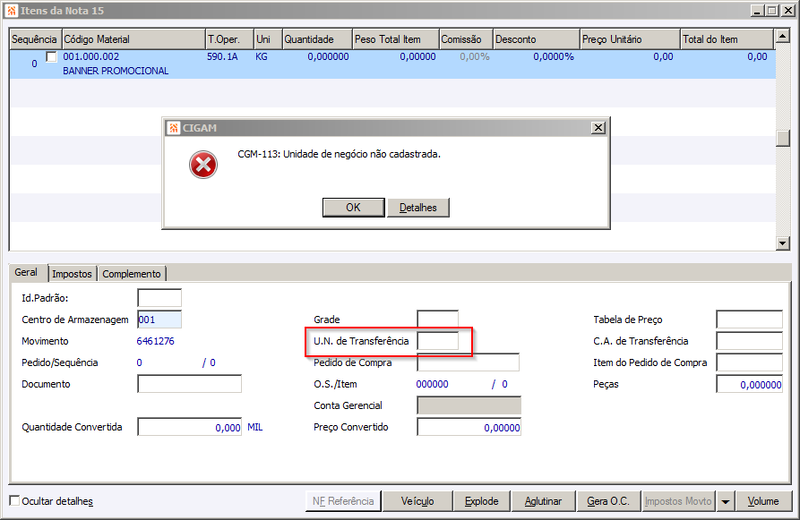Click the Itens da Nota window icon

coord(12,10)
